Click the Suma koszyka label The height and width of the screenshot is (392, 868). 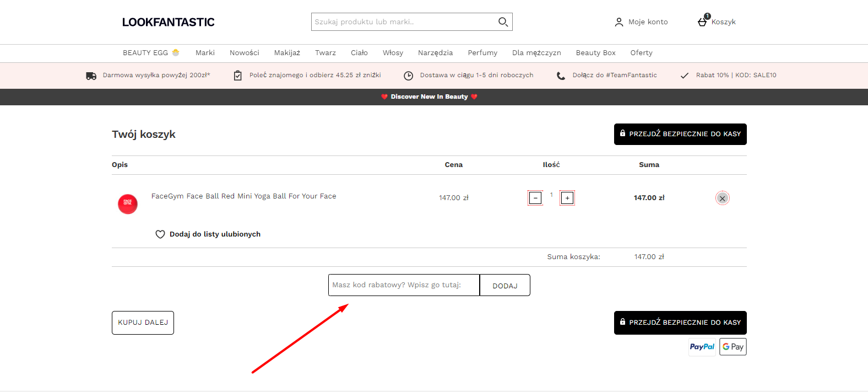(574, 257)
